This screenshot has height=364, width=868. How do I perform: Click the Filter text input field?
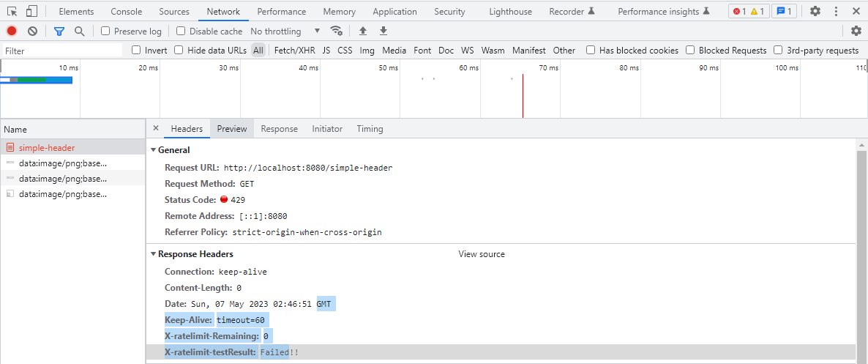[62, 51]
